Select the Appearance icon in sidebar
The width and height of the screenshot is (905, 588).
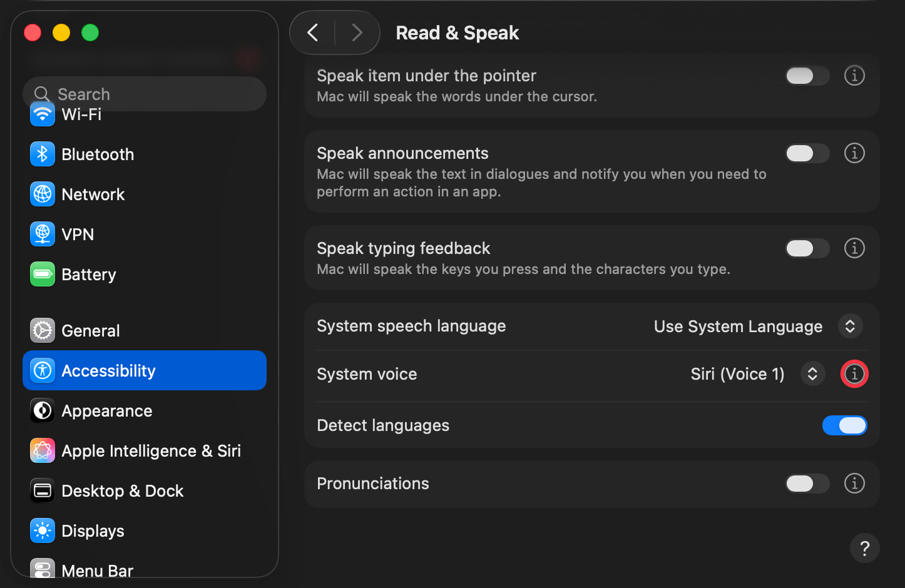coord(43,411)
